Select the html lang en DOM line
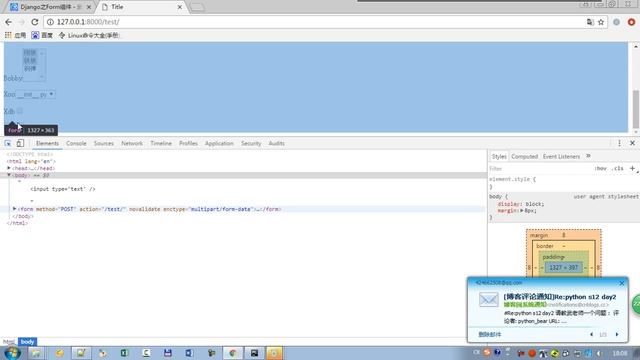The width and height of the screenshot is (640, 360). (x=31, y=161)
